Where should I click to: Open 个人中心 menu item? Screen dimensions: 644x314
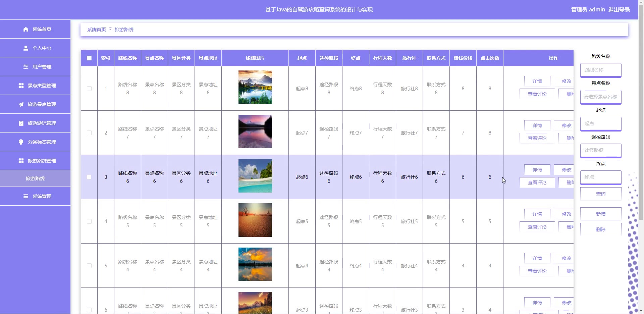[35, 48]
